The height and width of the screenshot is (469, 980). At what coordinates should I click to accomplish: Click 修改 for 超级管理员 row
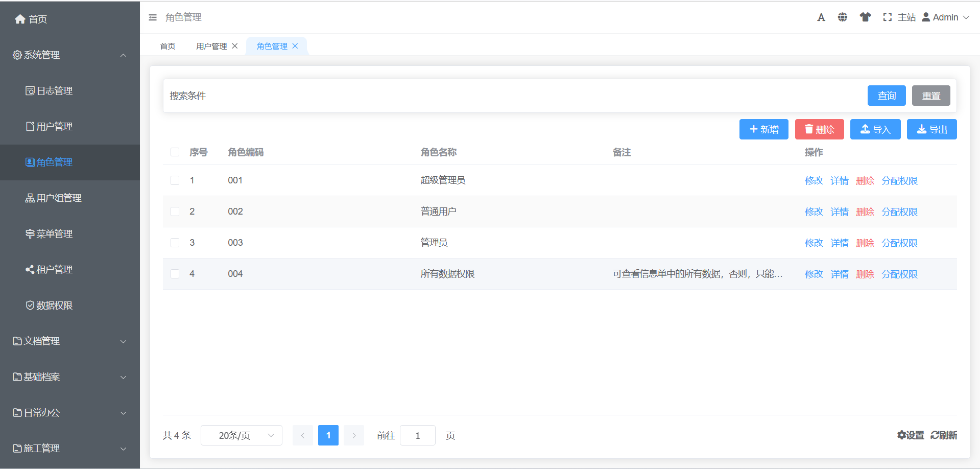coord(814,180)
